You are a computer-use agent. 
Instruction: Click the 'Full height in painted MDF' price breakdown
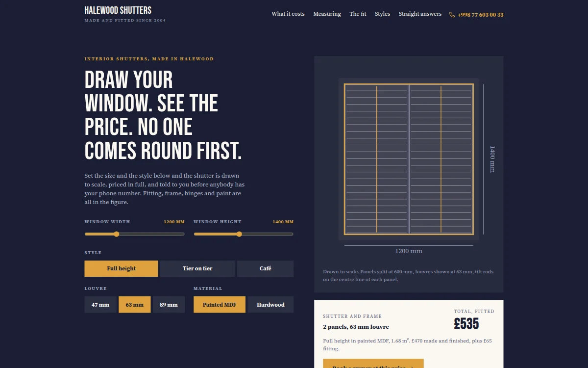click(408, 344)
